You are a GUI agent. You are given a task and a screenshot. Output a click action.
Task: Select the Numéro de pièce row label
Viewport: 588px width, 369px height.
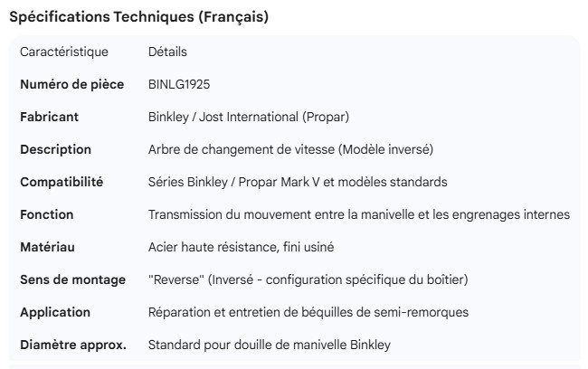click(x=71, y=85)
